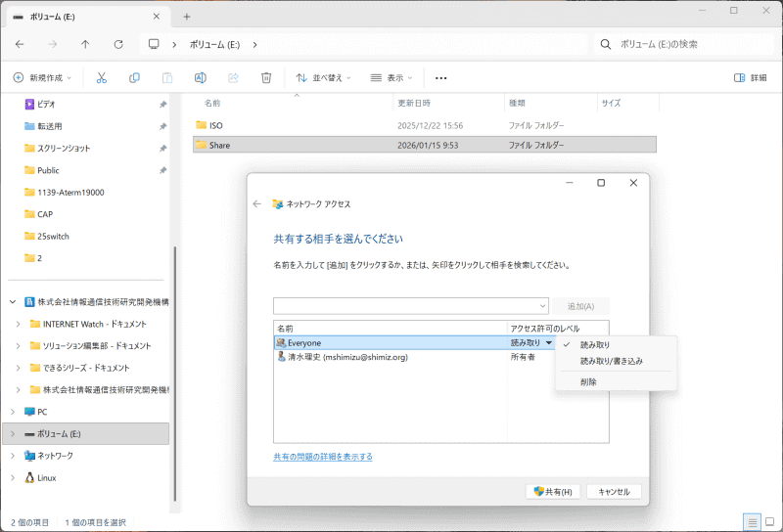Viewport: 783px width, 532px height.
Task: Close the ボリューム (E:) tab
Action: coord(157,17)
